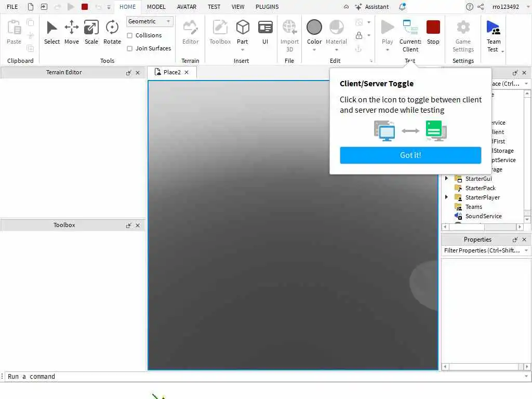Image resolution: width=532 pixels, height=399 pixels.
Task: Enable the Collisions checkbox
Action: (129, 36)
